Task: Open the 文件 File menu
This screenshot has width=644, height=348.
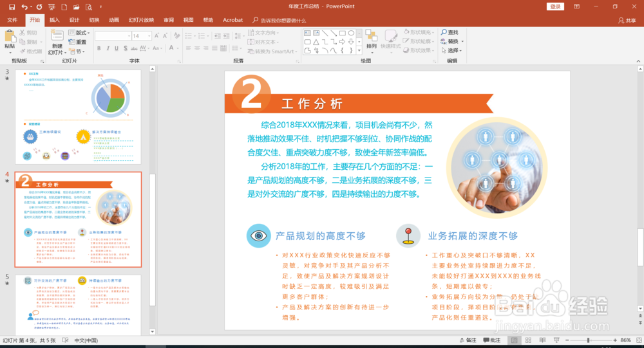Action: [12, 20]
